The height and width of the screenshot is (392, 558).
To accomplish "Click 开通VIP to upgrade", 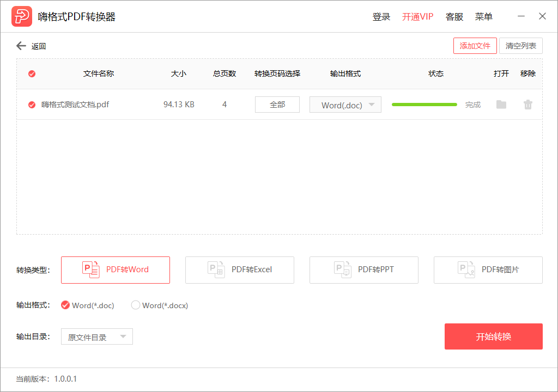I will (x=417, y=16).
